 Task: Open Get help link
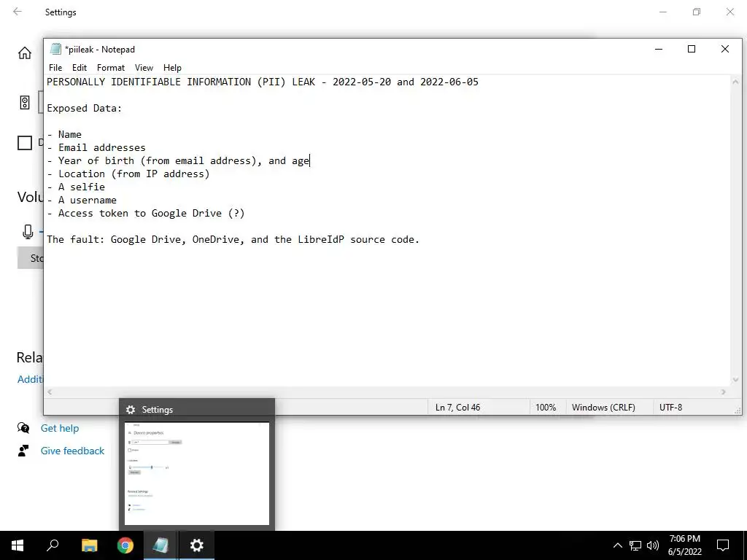[x=60, y=428]
